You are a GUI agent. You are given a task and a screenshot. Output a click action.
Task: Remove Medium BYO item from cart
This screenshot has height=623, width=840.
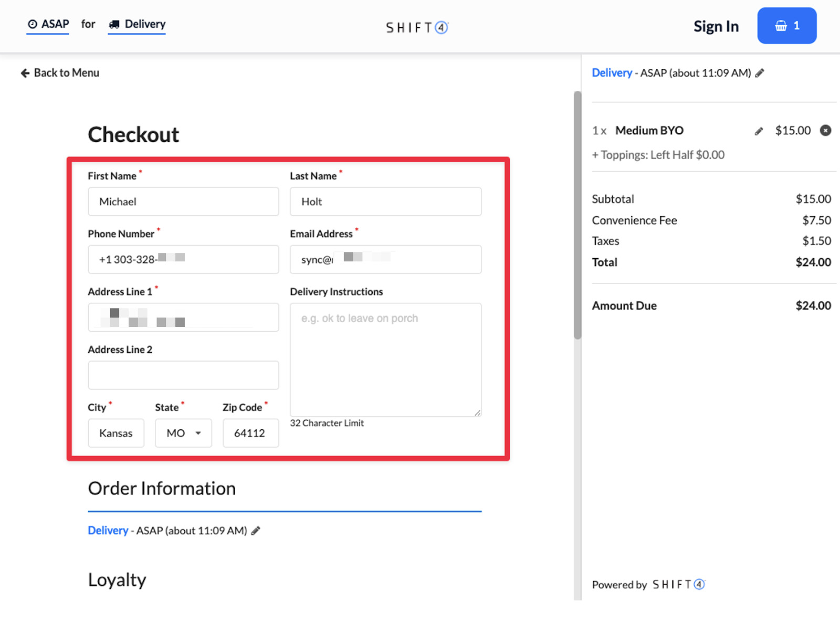825,131
